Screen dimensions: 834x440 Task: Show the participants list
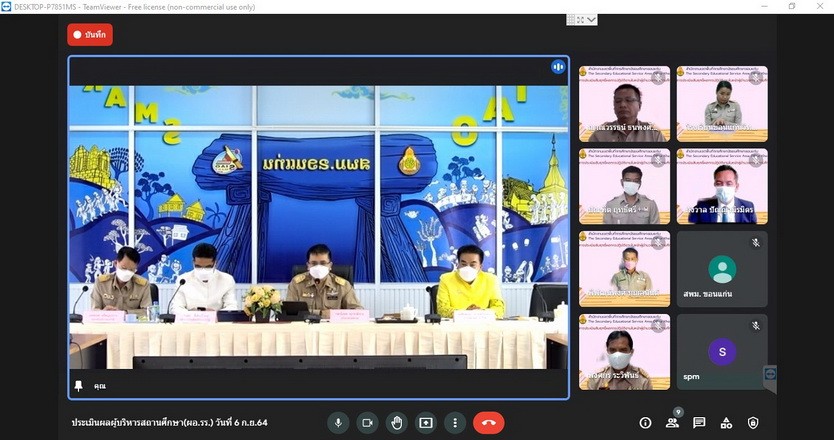(x=672, y=423)
